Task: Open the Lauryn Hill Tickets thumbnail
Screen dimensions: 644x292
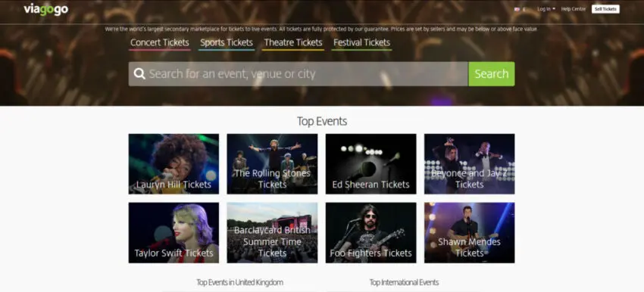Action: 174,163
